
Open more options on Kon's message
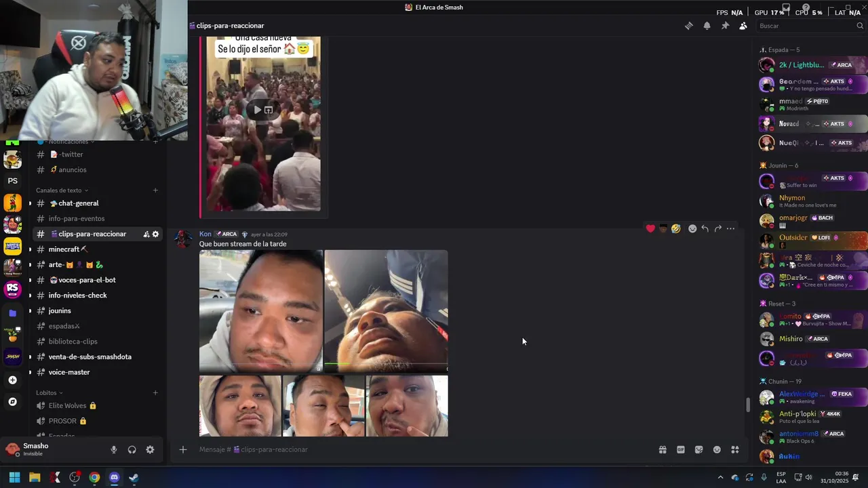730,228
